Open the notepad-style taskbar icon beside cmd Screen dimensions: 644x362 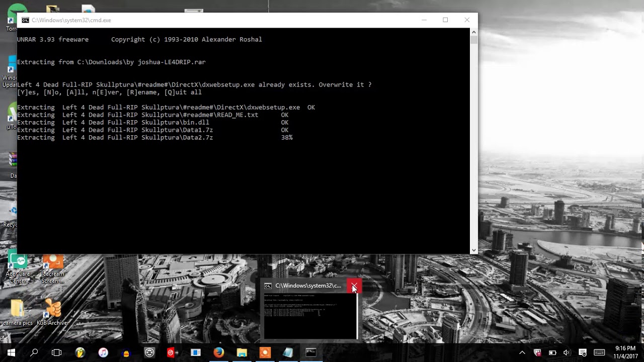click(x=288, y=352)
